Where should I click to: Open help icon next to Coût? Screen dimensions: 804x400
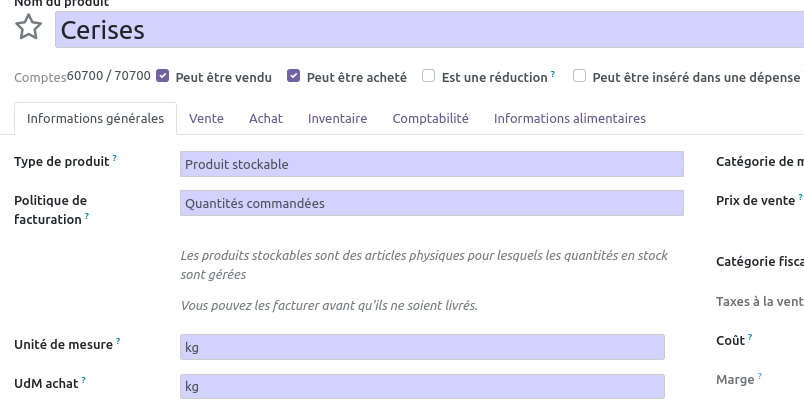[x=750, y=337]
